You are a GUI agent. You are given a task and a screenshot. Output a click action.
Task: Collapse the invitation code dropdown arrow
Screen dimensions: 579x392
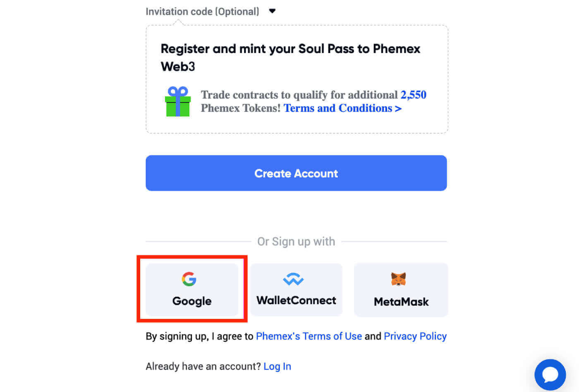[x=273, y=10]
